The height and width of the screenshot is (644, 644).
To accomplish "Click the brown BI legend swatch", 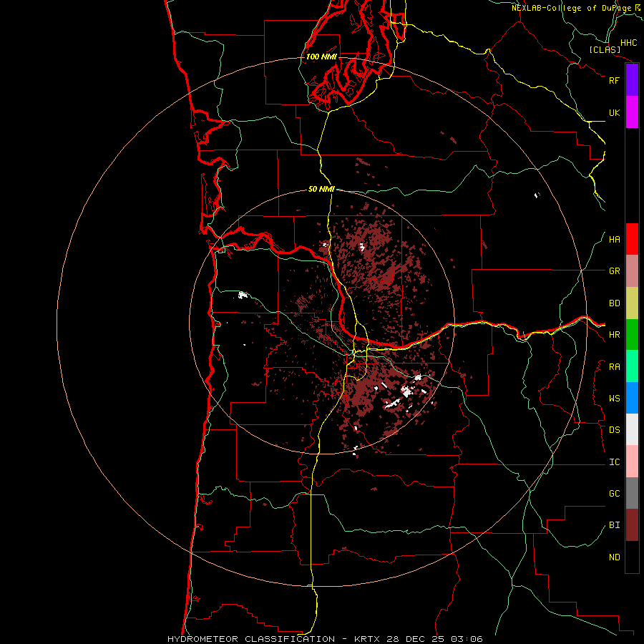I will point(632,525).
